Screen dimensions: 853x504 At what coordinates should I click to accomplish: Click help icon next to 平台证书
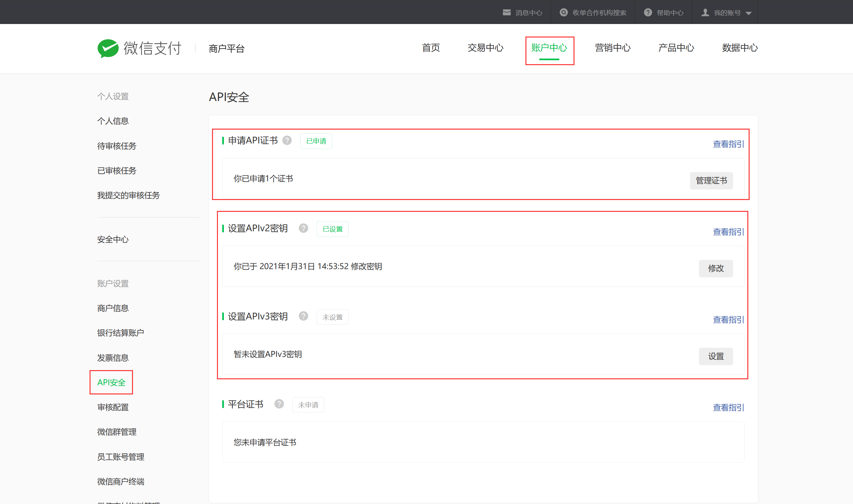coord(279,404)
